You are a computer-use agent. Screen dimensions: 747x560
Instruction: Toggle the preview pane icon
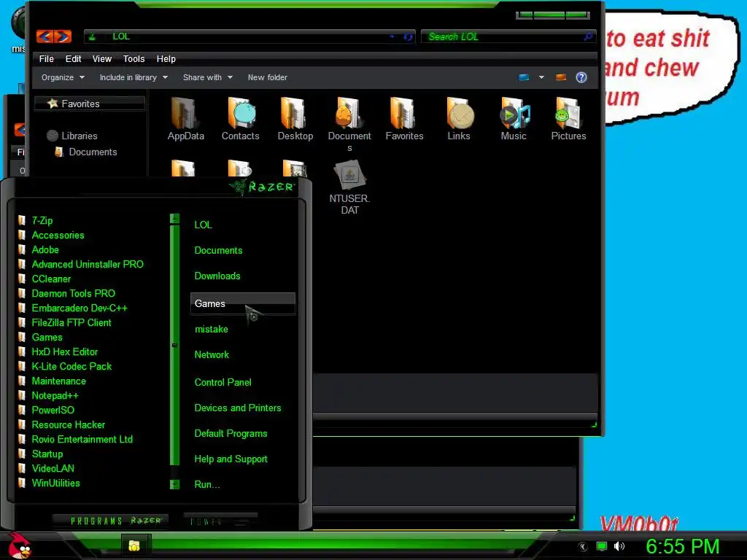coord(561,77)
